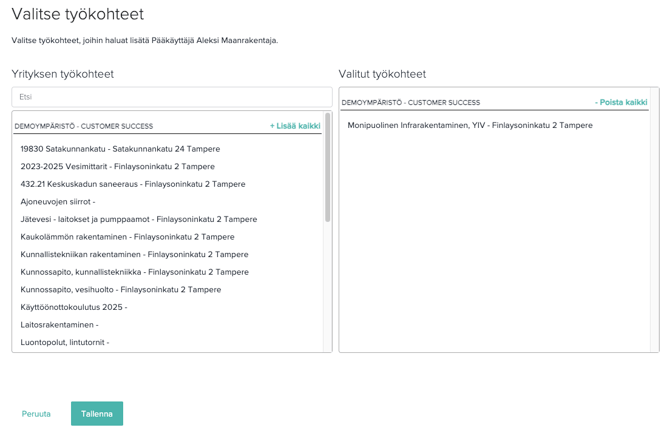Click '+ Lisää kaikki' to add all
Image resolution: width=670 pixels, height=436 pixels.
[x=295, y=126]
